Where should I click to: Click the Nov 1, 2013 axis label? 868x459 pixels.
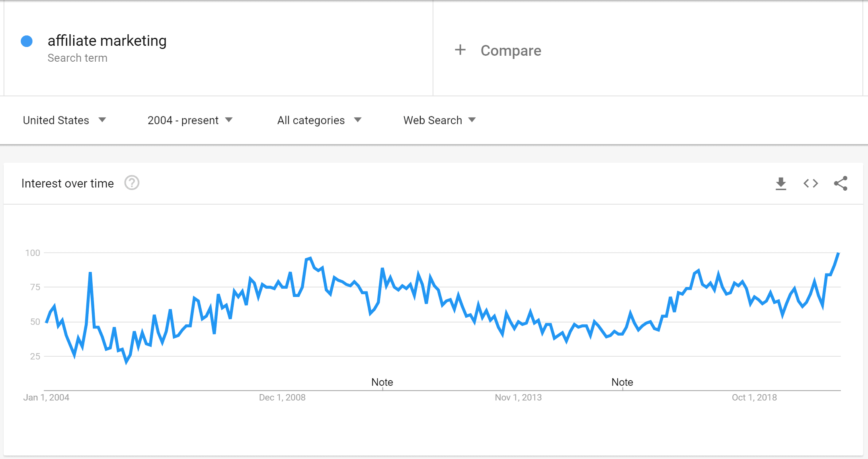pos(518,397)
